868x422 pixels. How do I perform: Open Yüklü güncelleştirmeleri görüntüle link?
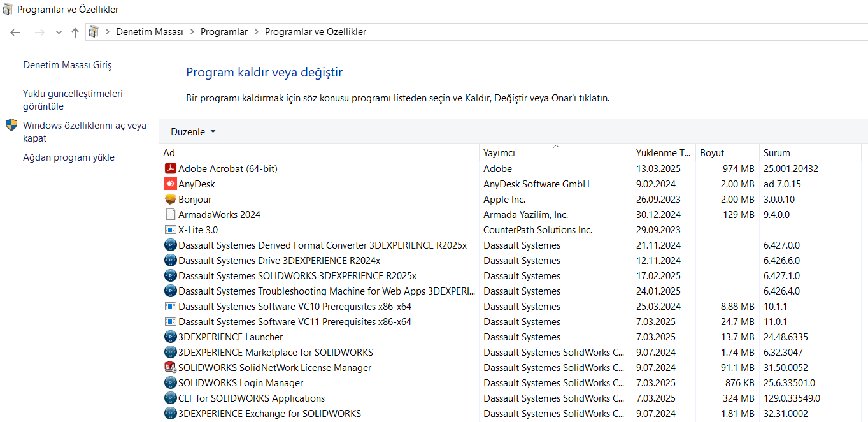[73, 100]
